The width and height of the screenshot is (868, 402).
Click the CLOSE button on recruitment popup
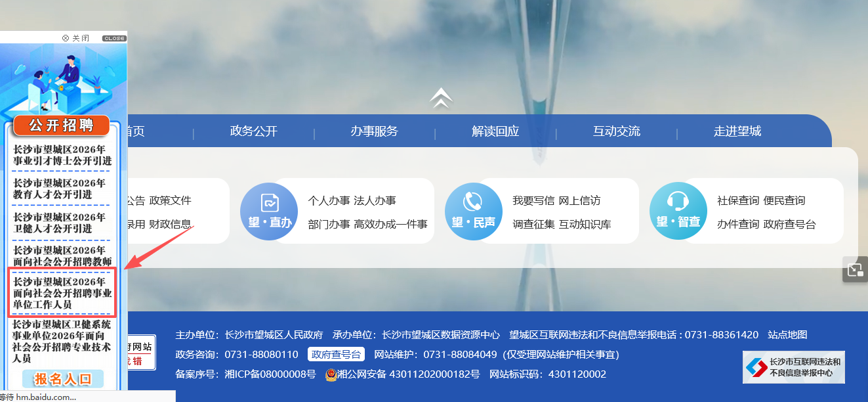[114, 38]
